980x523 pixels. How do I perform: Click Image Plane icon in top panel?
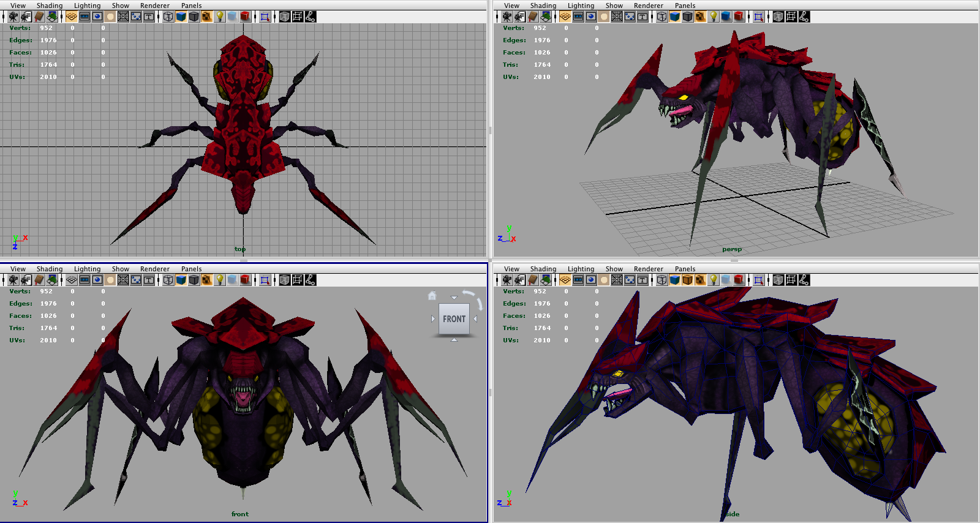52,17
